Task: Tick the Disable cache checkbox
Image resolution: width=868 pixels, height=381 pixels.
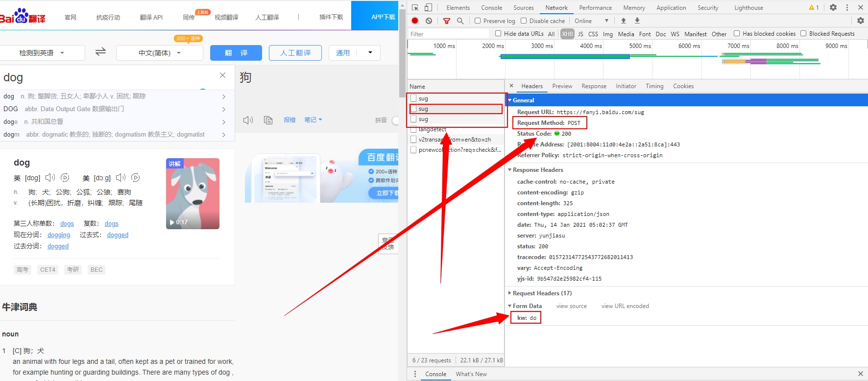Action: tap(524, 21)
